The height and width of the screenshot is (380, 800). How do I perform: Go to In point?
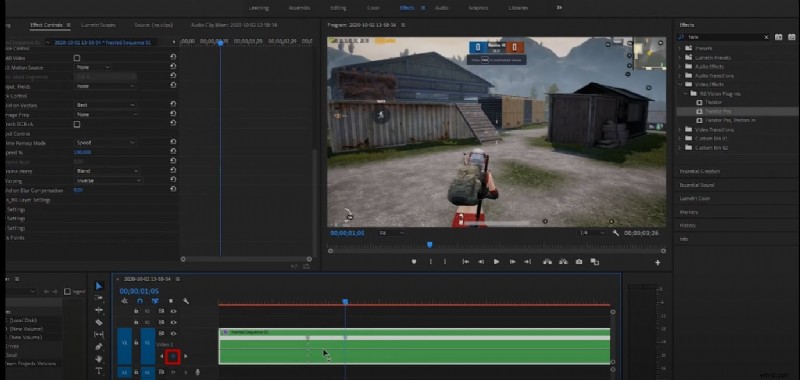click(465, 262)
